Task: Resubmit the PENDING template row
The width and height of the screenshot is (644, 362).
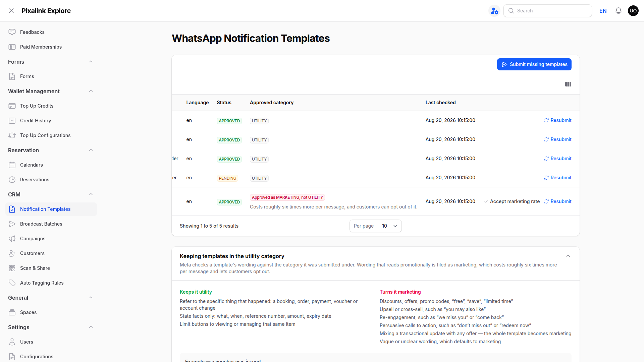Action: 557,178
